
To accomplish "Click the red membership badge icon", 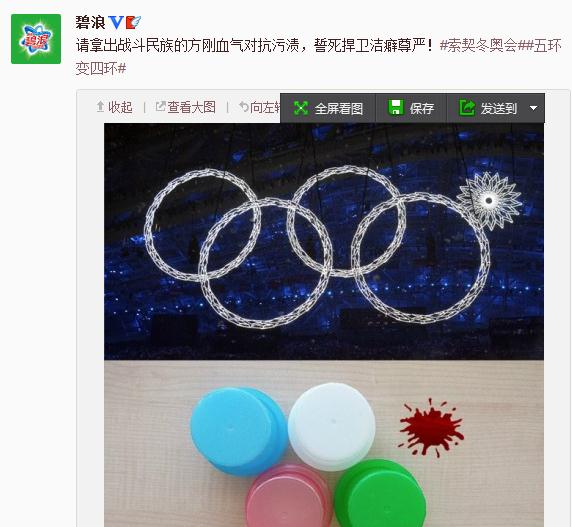I will click(133, 23).
